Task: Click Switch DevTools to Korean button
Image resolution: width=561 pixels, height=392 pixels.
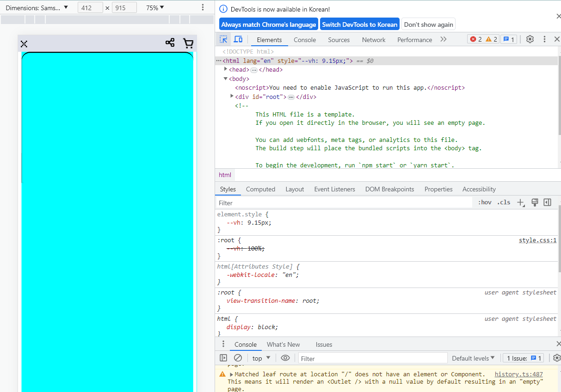Action: (360, 24)
